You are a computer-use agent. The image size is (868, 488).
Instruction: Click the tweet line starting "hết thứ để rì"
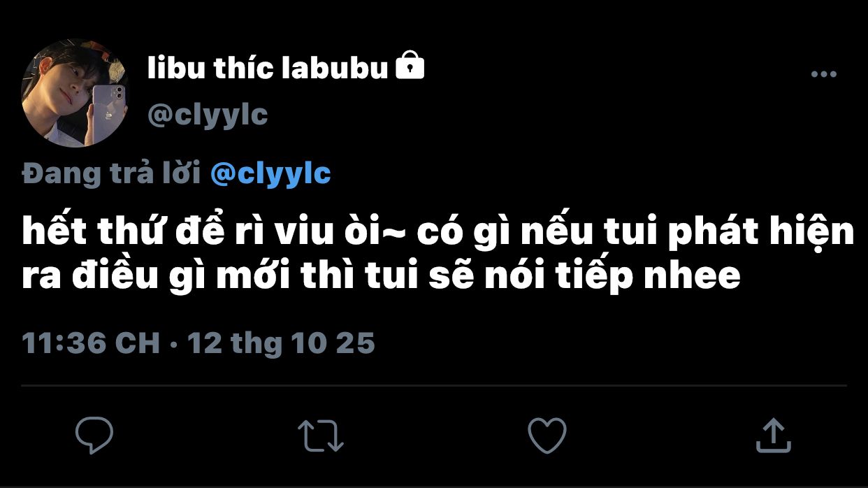click(437, 233)
